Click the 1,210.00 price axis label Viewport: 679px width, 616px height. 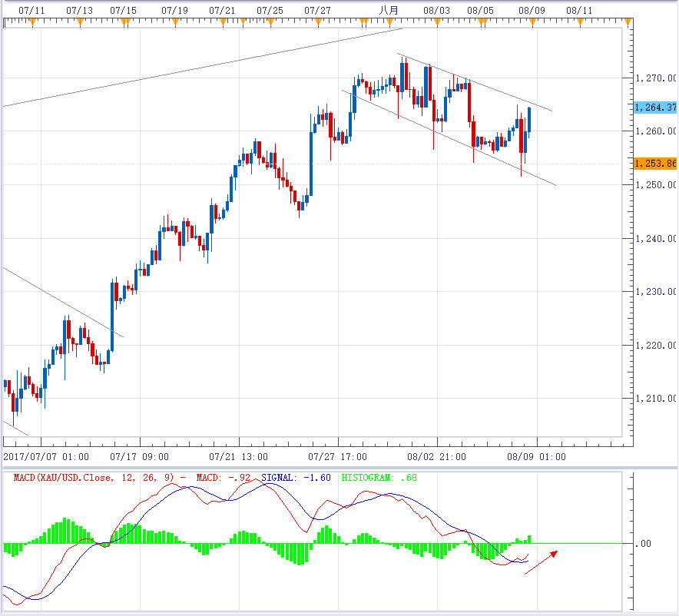656,399
